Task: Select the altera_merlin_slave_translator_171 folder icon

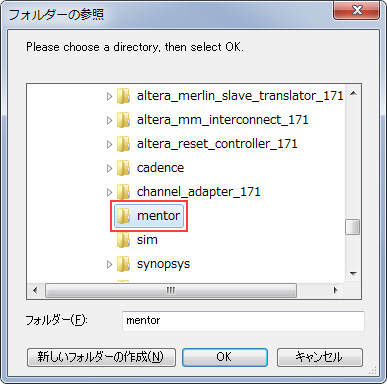Action: (123, 96)
